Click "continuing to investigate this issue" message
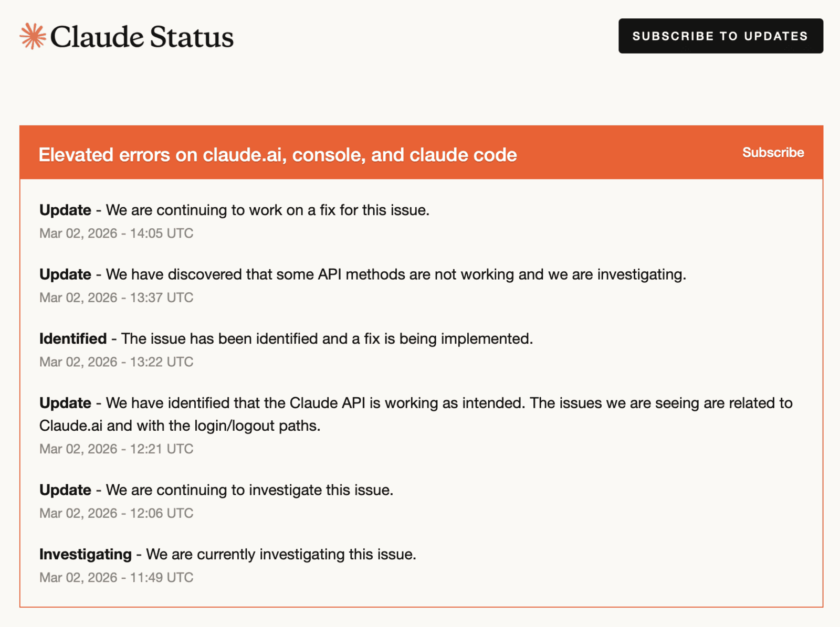This screenshot has width=840, height=627. pyautogui.click(x=249, y=490)
